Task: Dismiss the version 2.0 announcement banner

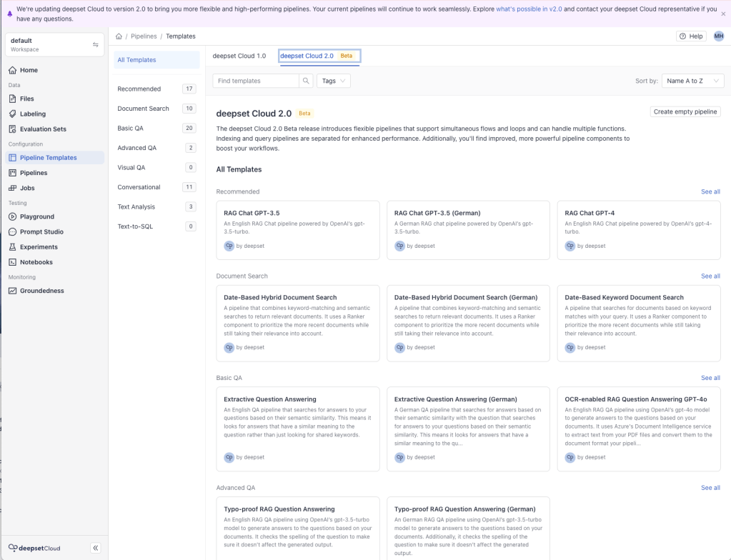Action: click(723, 14)
